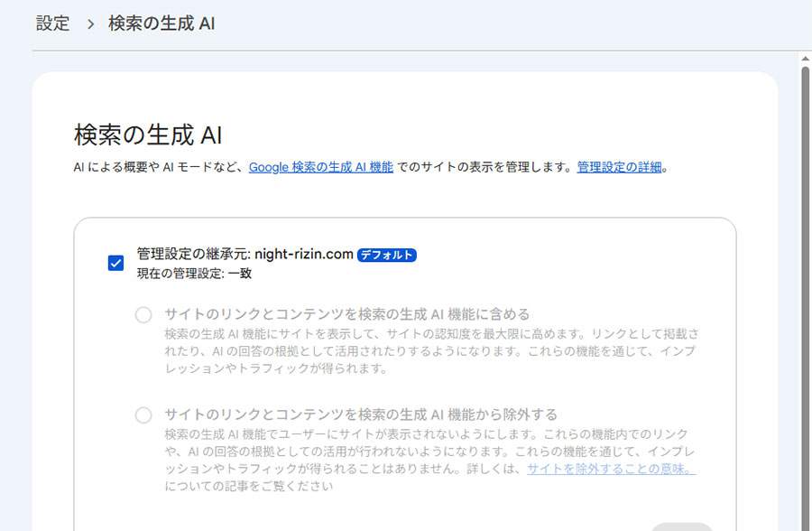The height and width of the screenshot is (531, 812).
Task: Click the night-rizin.com domain label
Action: pos(304,254)
